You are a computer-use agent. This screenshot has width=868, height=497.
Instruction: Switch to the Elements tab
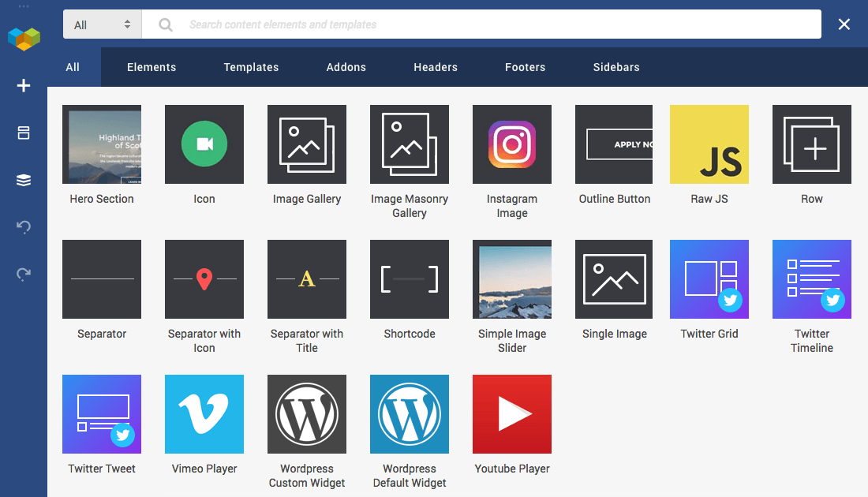(152, 67)
